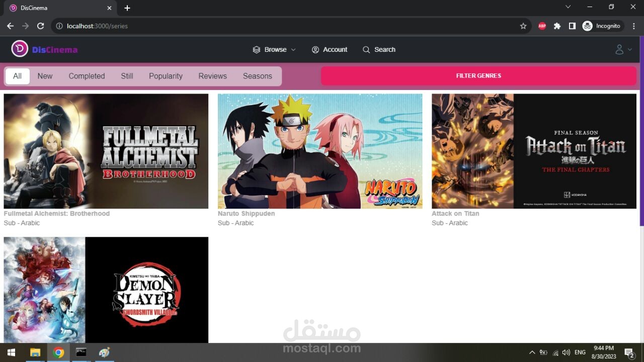
Task: Select the All filter tab
Action: pyautogui.click(x=18, y=76)
